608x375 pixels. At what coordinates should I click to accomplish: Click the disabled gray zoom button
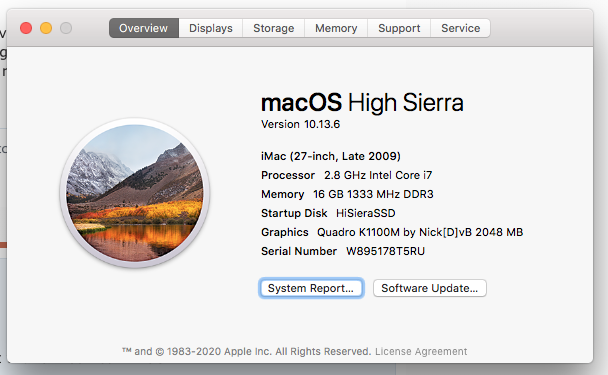(66, 28)
